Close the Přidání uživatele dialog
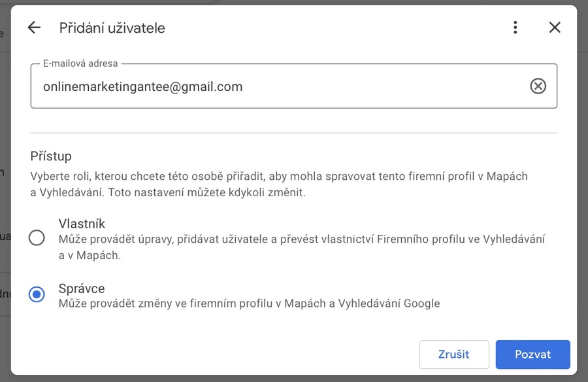Viewport: 588px width, 382px height. (x=555, y=27)
